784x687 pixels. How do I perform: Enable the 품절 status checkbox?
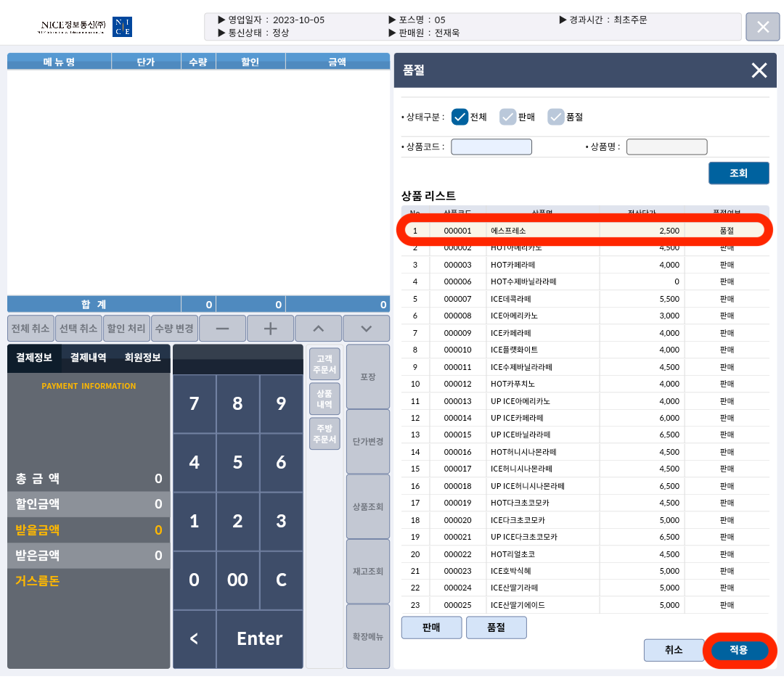coord(556,117)
